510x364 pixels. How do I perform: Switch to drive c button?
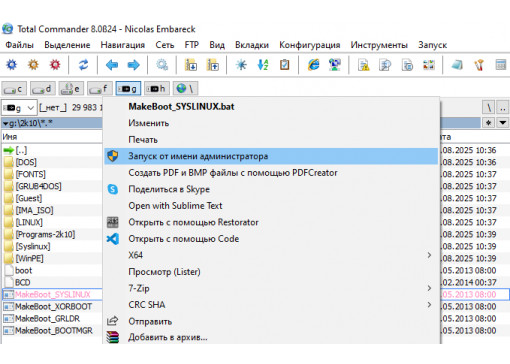(x=14, y=89)
